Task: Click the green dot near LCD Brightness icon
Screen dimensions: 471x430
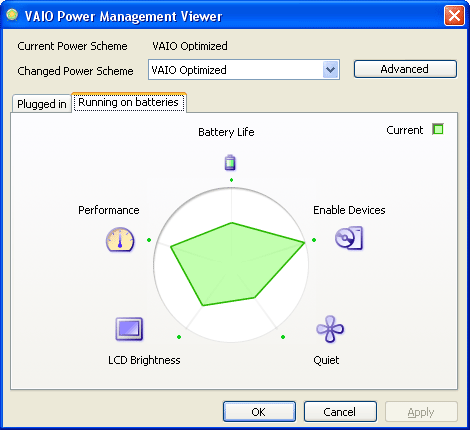Action: point(179,337)
